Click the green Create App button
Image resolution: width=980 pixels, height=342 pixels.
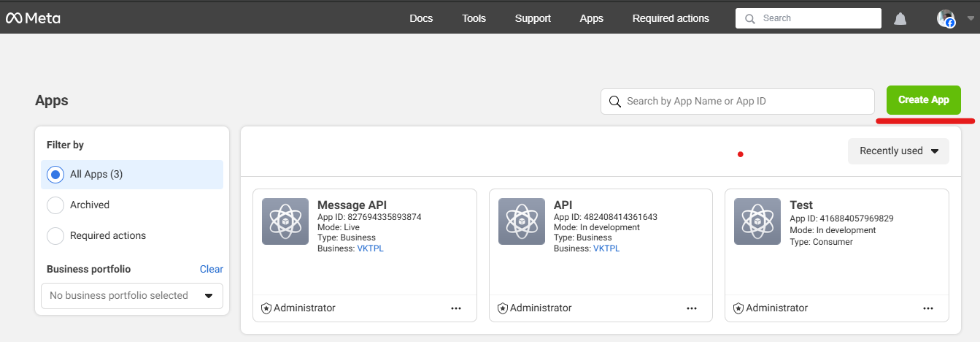923,100
